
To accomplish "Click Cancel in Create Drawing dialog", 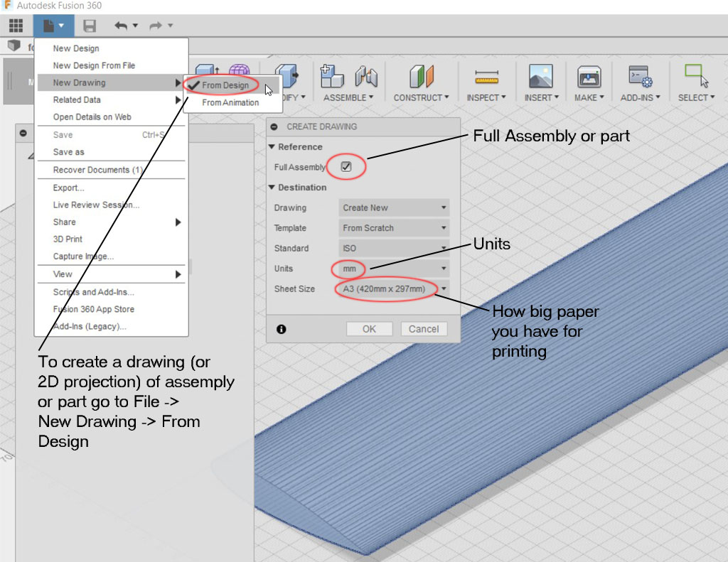I will pyautogui.click(x=424, y=329).
